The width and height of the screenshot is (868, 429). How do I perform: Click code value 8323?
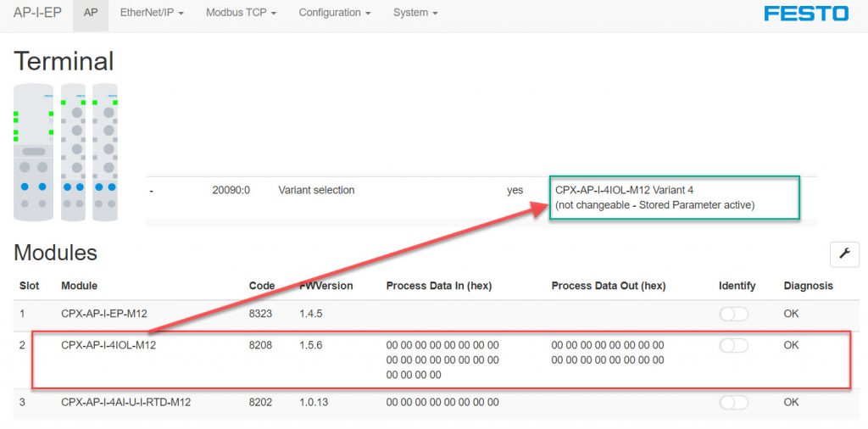click(261, 314)
